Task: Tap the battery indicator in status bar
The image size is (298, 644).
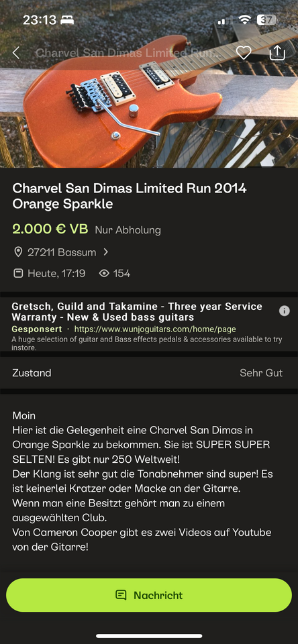Action: pyautogui.click(x=266, y=19)
